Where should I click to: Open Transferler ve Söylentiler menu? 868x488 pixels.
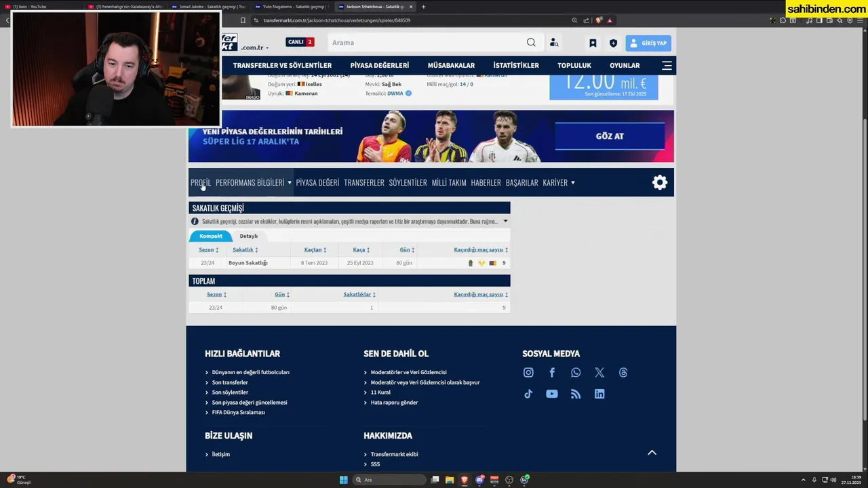[x=282, y=66]
